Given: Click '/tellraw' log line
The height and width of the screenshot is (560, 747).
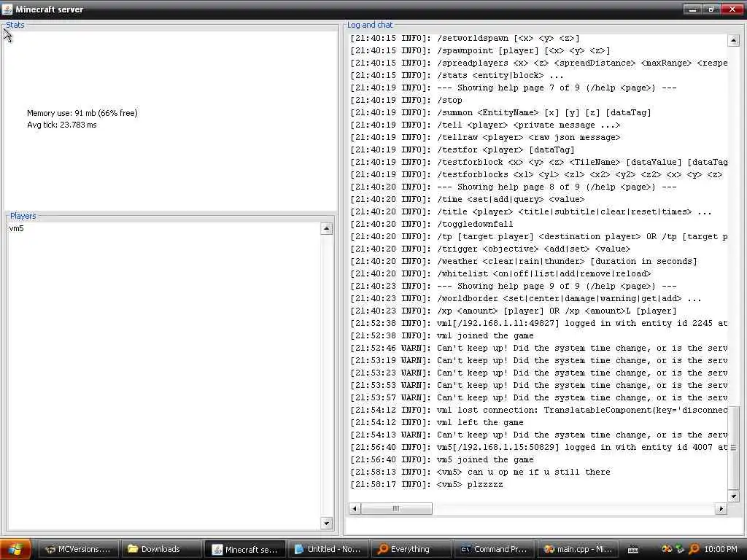Looking at the screenshot, I should (x=485, y=137).
